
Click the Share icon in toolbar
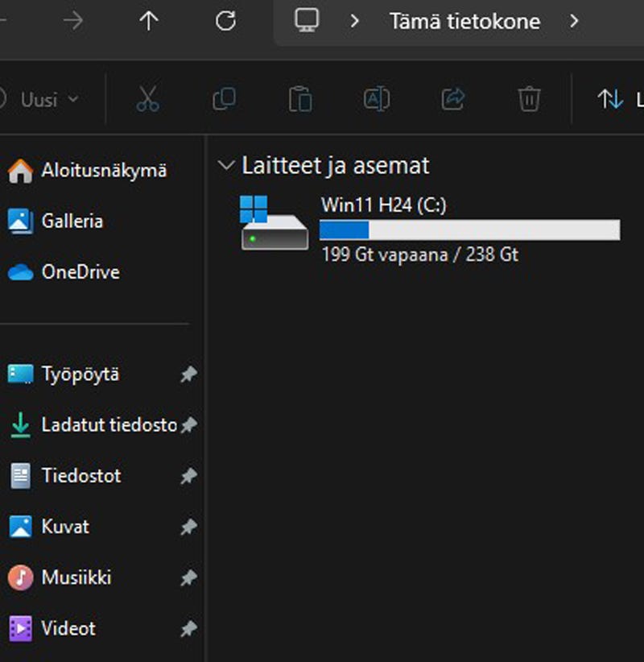[453, 99]
